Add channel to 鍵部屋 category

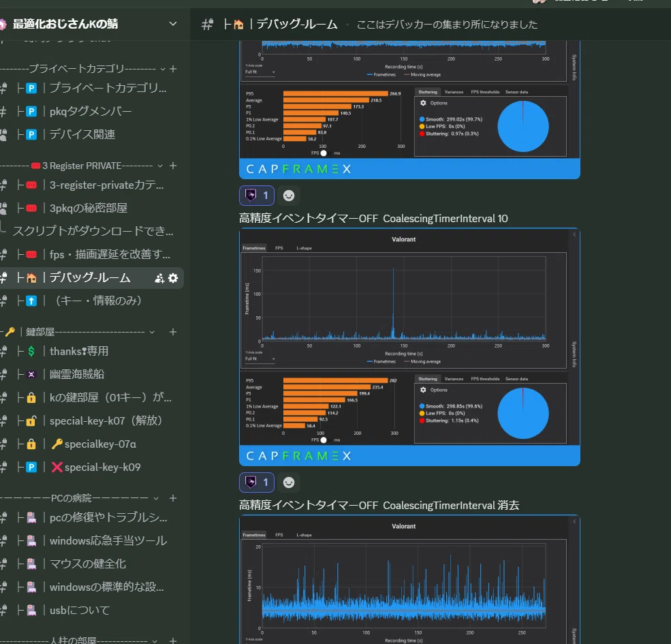point(173,332)
